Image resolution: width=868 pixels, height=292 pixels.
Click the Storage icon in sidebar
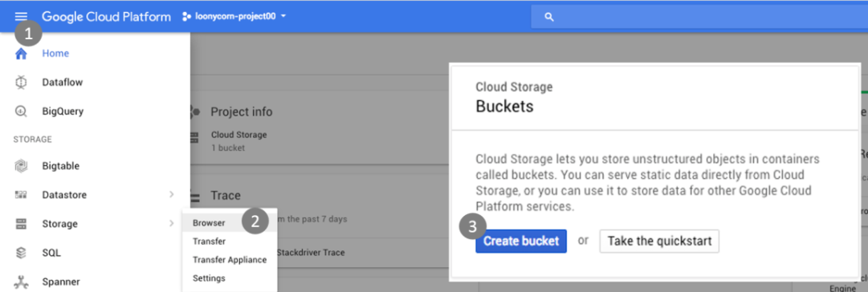[21, 224]
